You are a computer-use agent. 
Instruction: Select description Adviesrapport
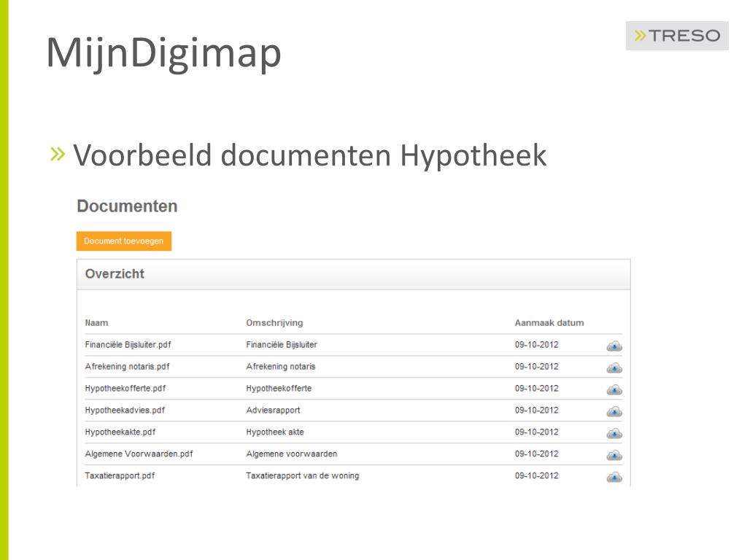click(273, 411)
